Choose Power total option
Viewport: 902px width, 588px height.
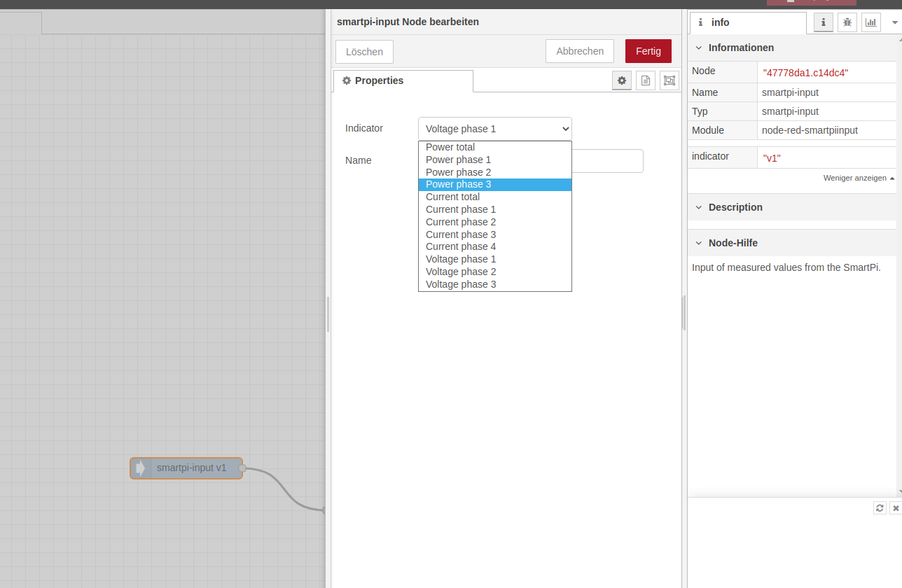(x=495, y=147)
